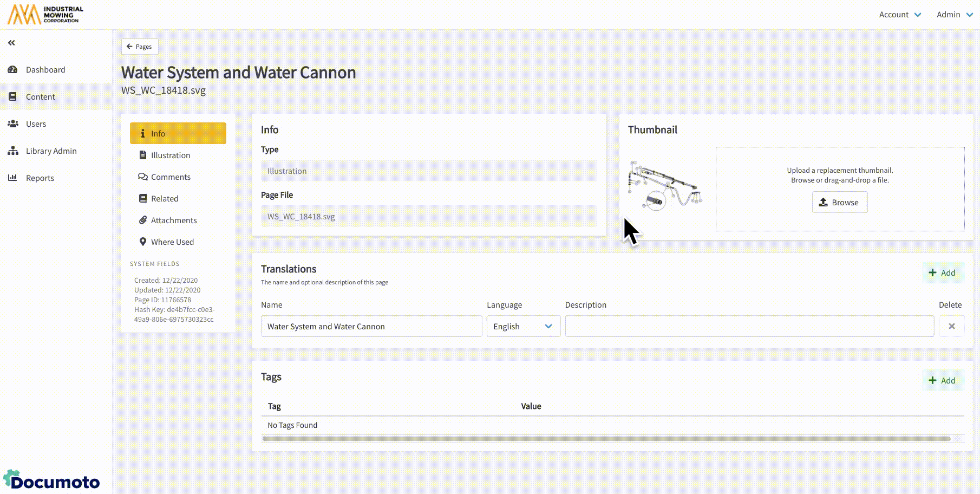Click the Tags table horizontal scrollbar

coord(606,439)
